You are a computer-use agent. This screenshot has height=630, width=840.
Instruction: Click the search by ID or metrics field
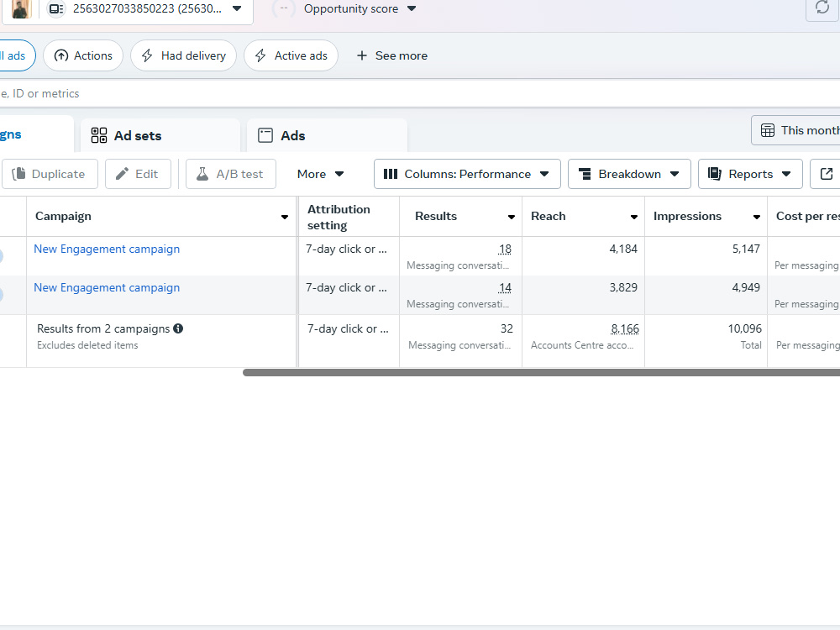click(x=420, y=94)
